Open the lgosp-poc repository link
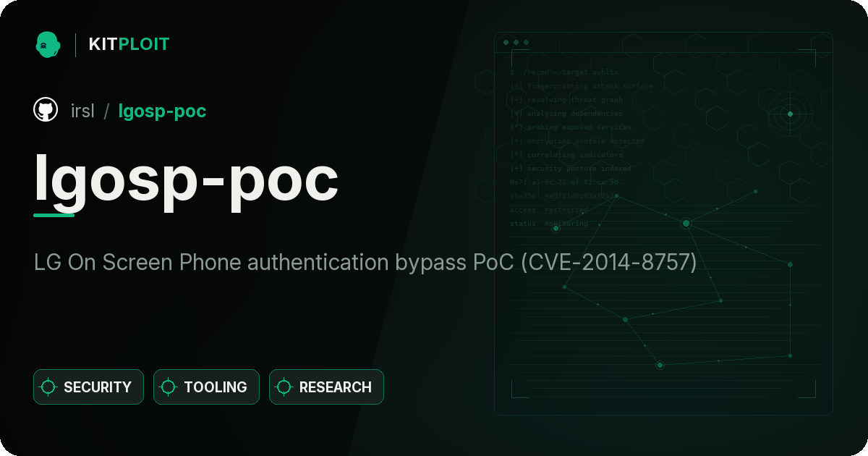868x456 pixels. (162, 111)
